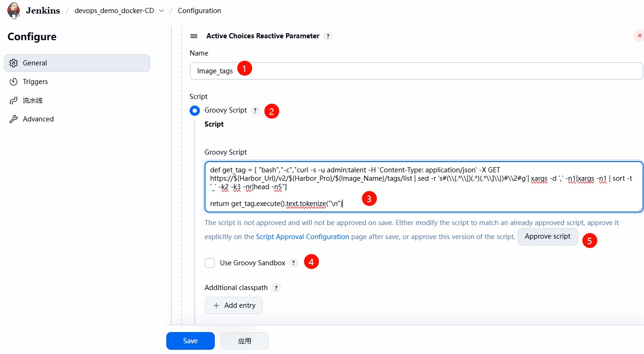Delete parameter with red X button
644x354 pixels.
tap(639, 35)
